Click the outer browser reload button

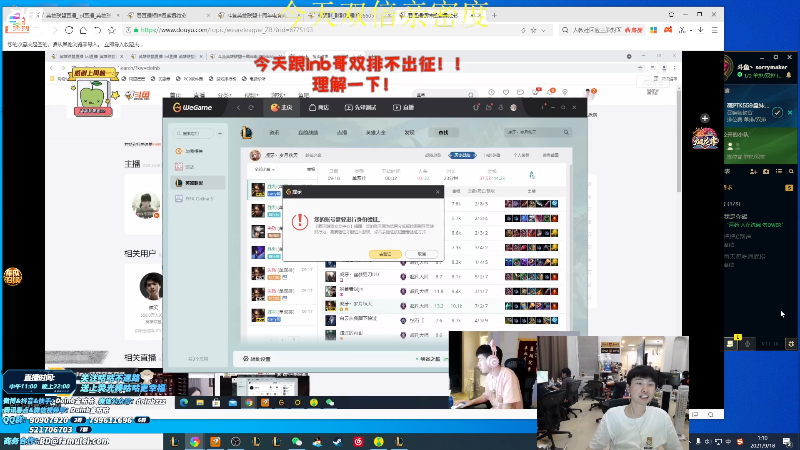(x=69, y=30)
